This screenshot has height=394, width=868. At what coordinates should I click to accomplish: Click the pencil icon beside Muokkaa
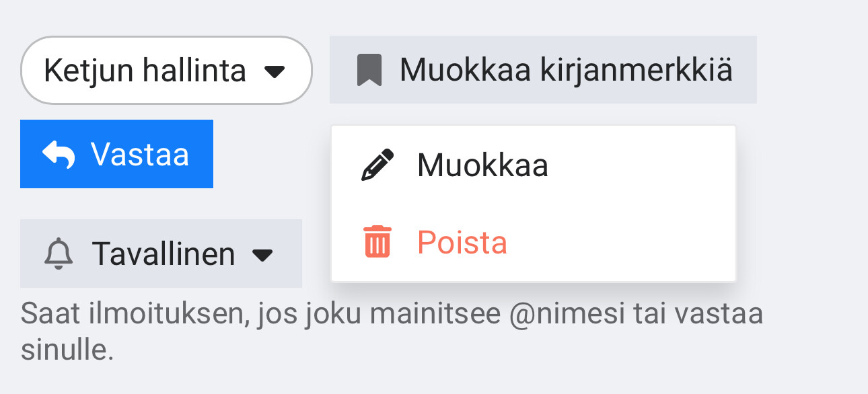(377, 165)
